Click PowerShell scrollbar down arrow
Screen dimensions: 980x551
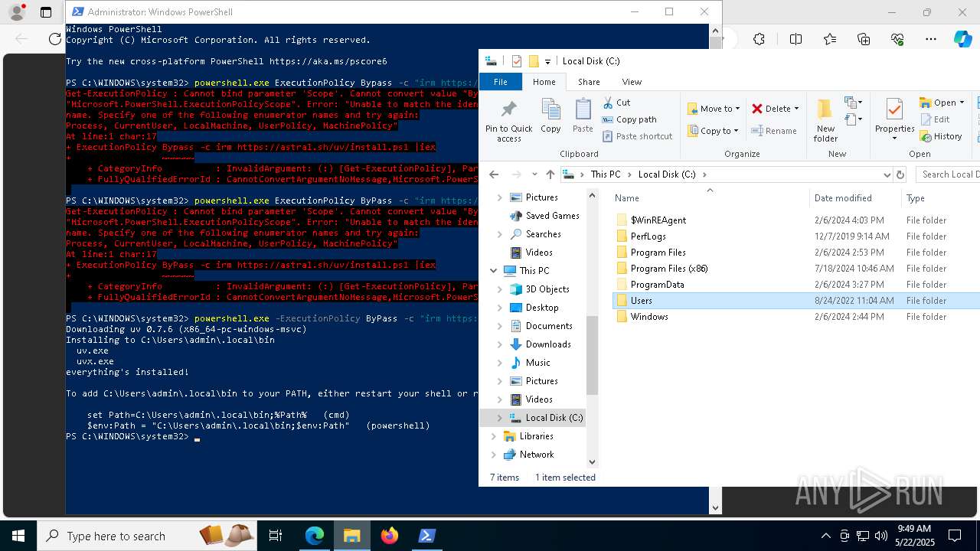pos(716,507)
